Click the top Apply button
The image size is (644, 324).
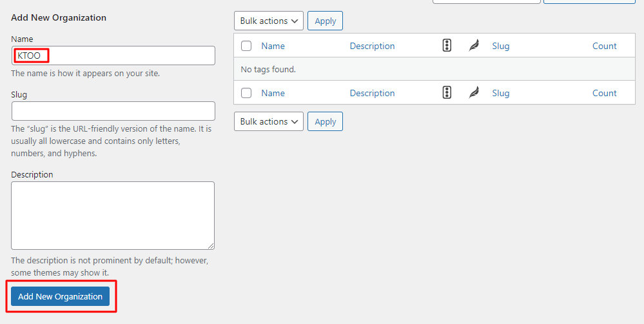tap(326, 21)
